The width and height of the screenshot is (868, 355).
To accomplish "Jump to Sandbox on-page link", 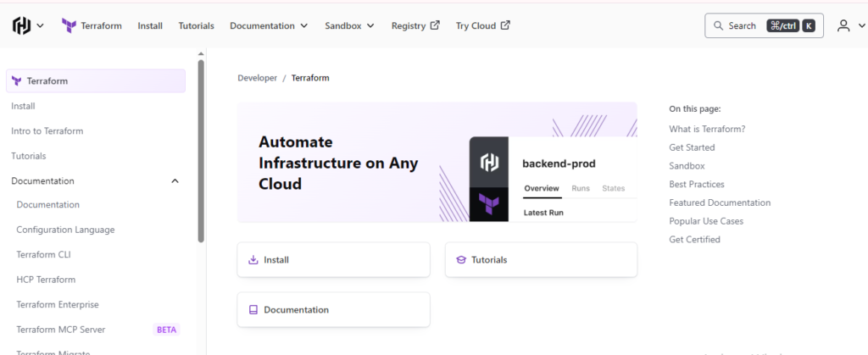I will [x=687, y=166].
